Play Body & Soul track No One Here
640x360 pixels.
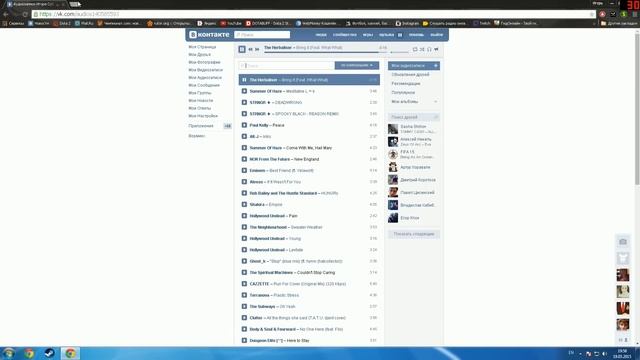(244, 329)
